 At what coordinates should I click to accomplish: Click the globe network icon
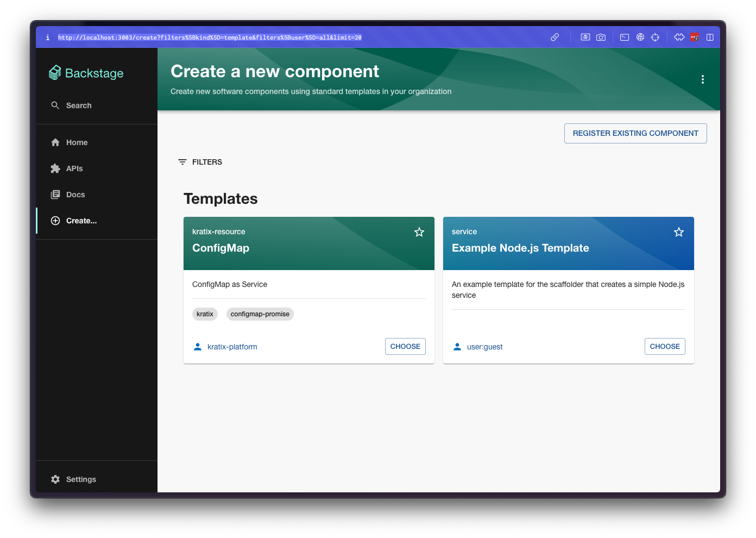coord(640,37)
